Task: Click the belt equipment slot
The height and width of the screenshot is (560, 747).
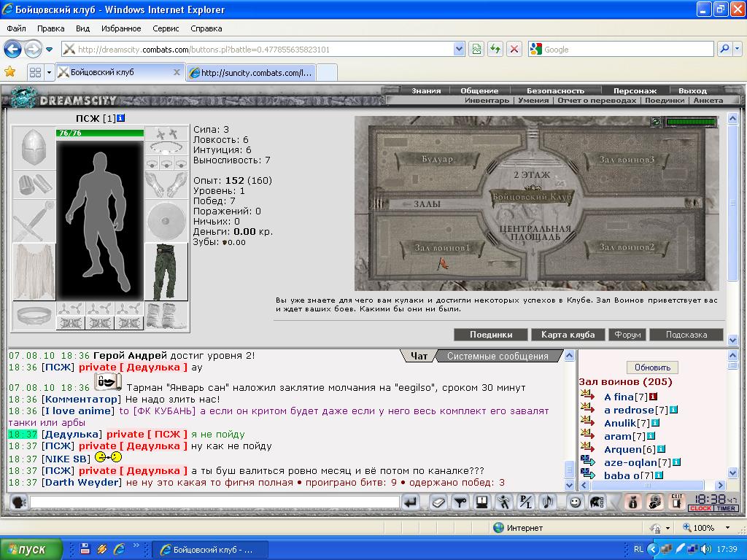Action: point(34,316)
